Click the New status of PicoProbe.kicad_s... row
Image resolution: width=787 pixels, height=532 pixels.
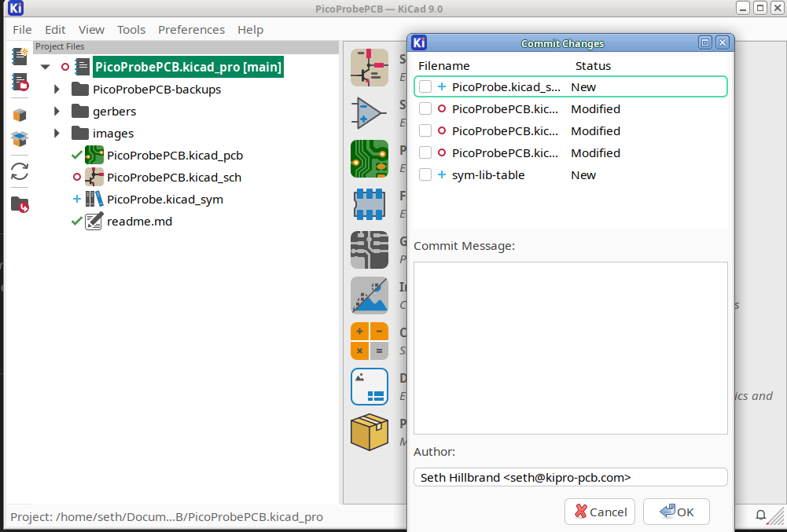coord(583,86)
